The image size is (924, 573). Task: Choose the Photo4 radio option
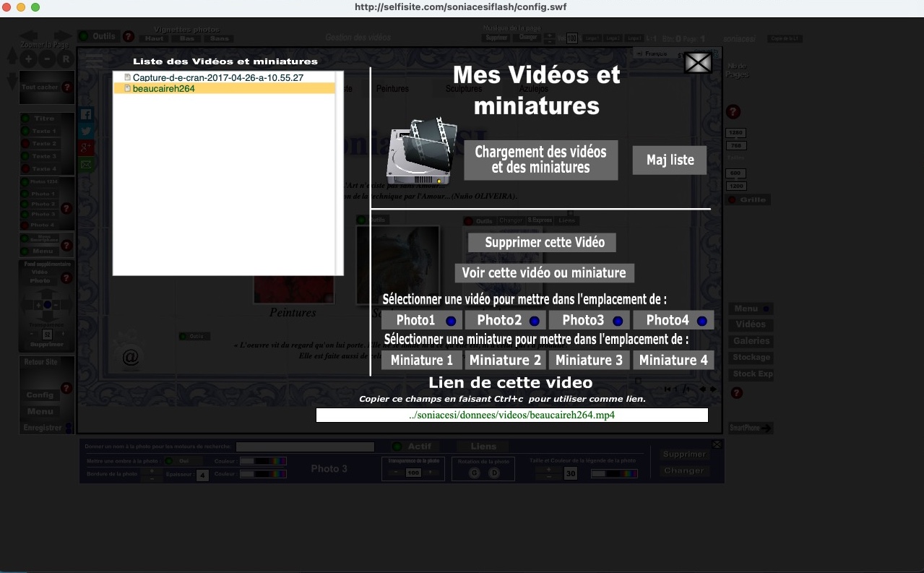point(701,321)
